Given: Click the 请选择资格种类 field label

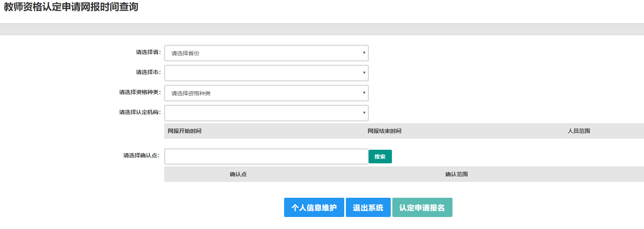Looking at the screenshot, I should (139, 92).
